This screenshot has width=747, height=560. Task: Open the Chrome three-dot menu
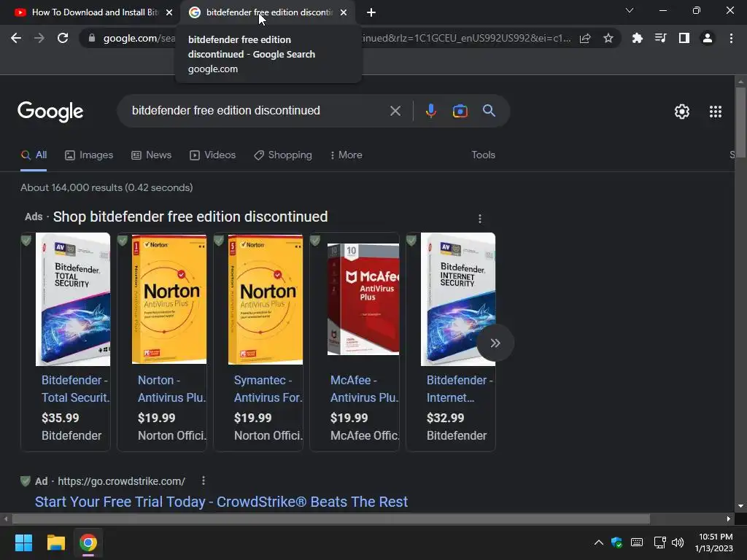coord(731,38)
